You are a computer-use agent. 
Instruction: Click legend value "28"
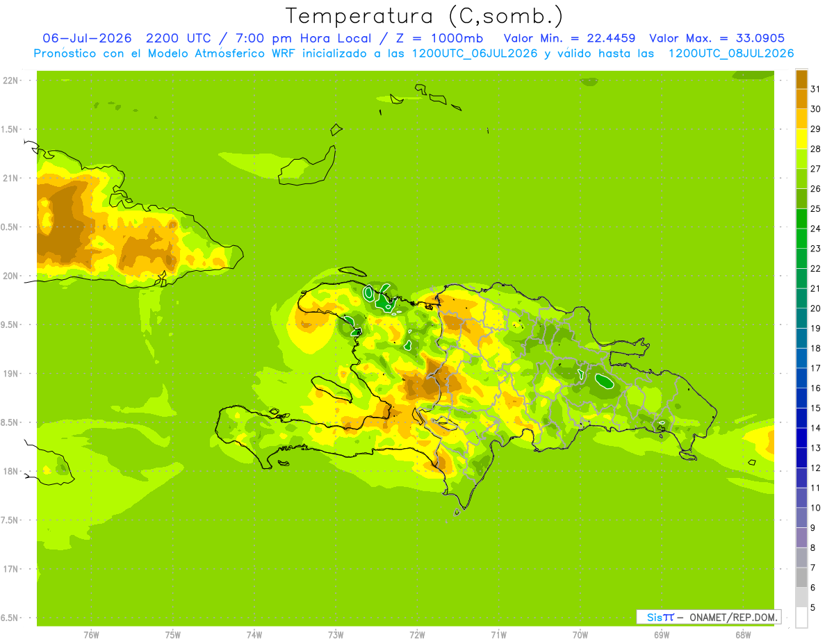(x=816, y=149)
